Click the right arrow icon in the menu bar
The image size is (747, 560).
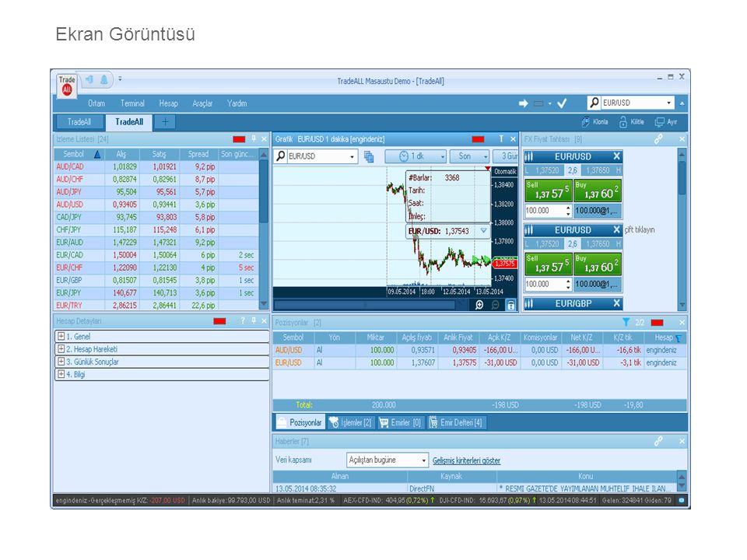[523, 103]
